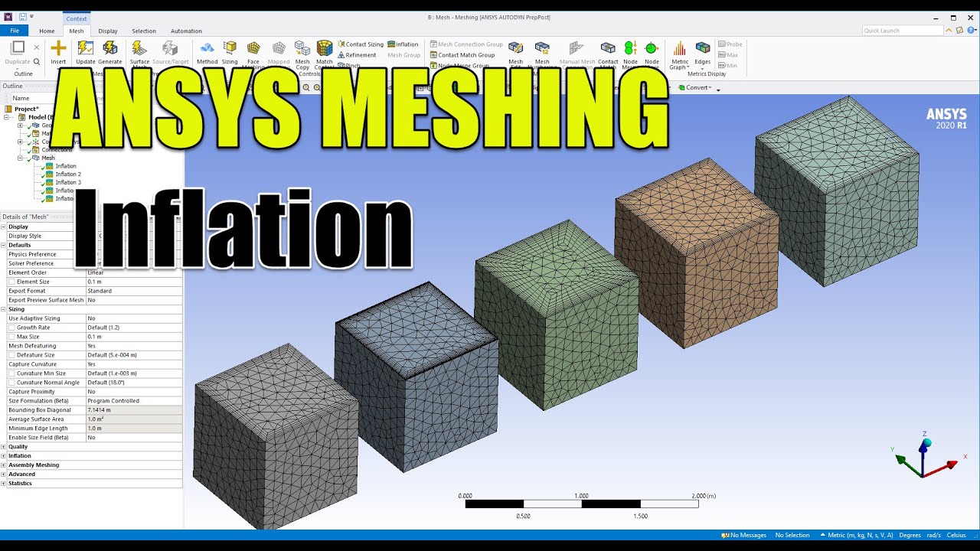Toggle the Defeature Size checkbox
Image resolution: width=980 pixels, height=551 pixels.
pyautogui.click(x=11, y=355)
